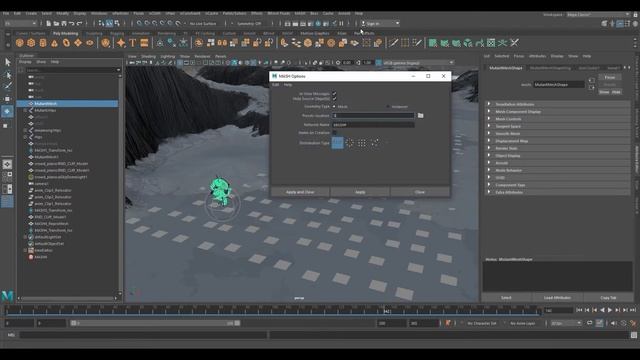
Task: Click the Undo icon in the status line
Action: pyautogui.click(x=71, y=24)
